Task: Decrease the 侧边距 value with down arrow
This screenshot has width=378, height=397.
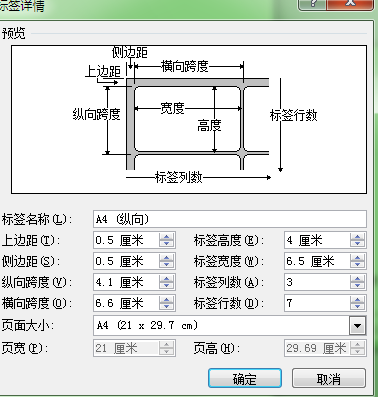Action: [166, 265]
